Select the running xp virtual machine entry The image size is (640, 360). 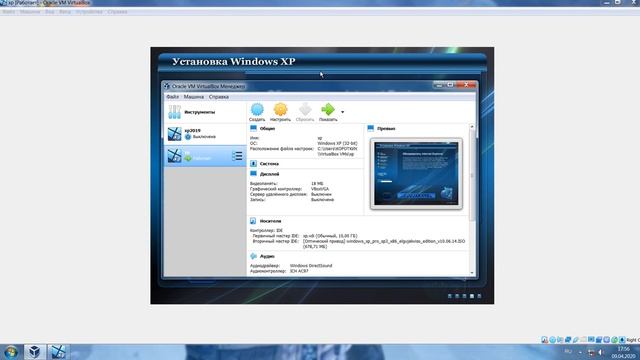[x=205, y=156]
